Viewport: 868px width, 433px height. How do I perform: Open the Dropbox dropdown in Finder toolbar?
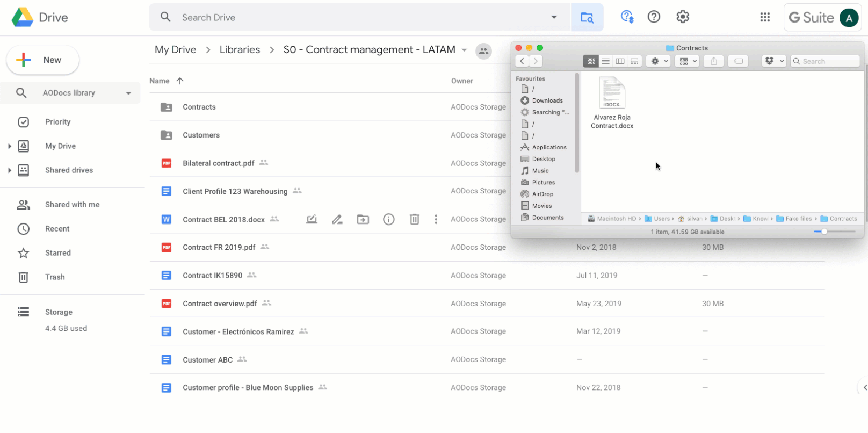(x=773, y=61)
